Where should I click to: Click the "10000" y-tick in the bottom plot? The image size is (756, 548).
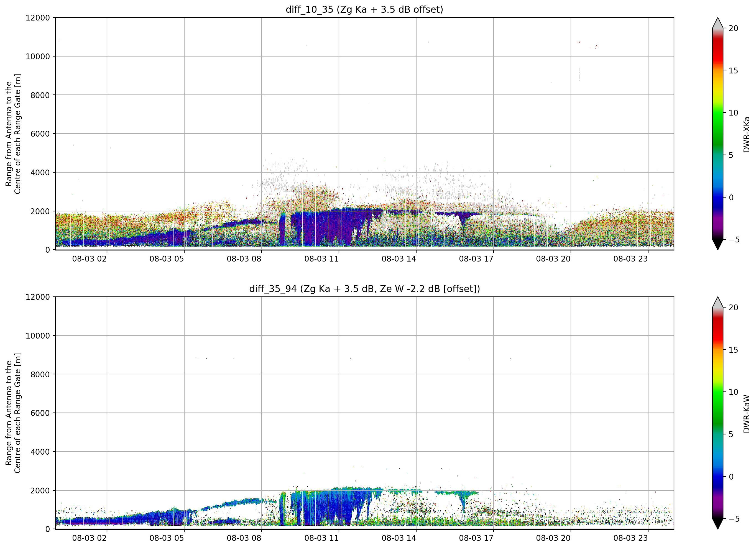click(38, 336)
